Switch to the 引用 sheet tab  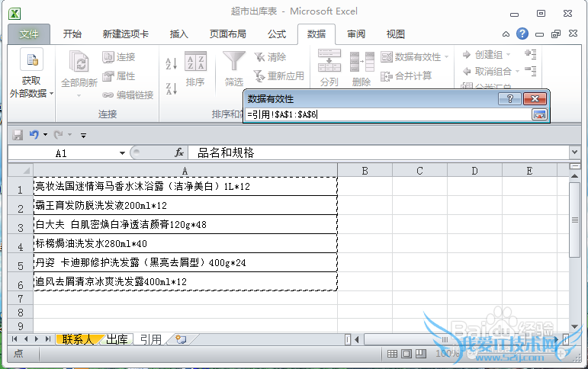click(151, 339)
